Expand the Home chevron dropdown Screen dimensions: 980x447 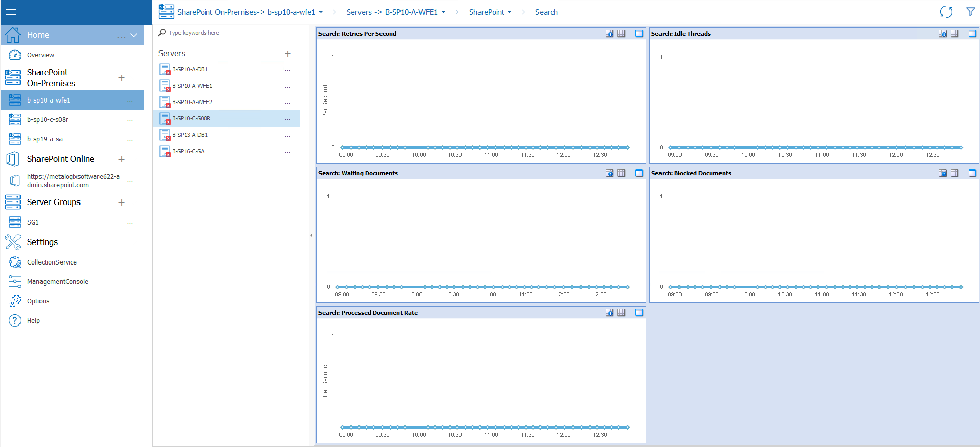[x=134, y=35]
